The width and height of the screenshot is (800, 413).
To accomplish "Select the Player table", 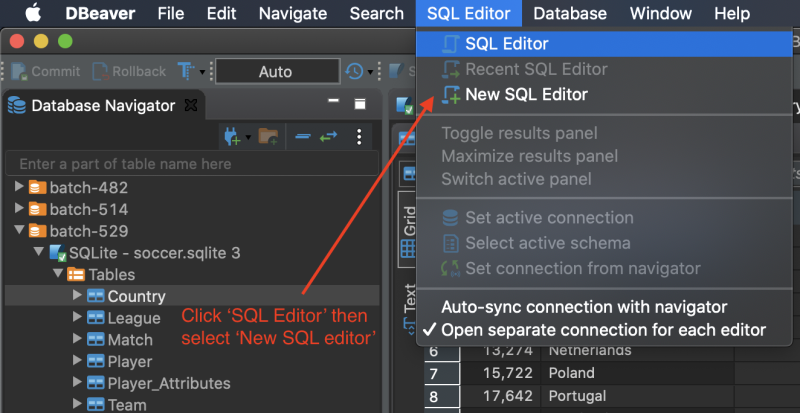I will point(130,362).
